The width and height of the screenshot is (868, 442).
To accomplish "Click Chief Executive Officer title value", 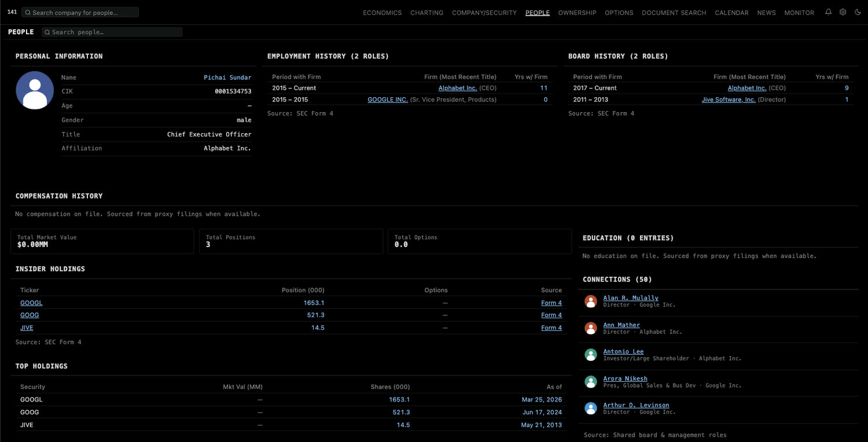I will click(209, 134).
